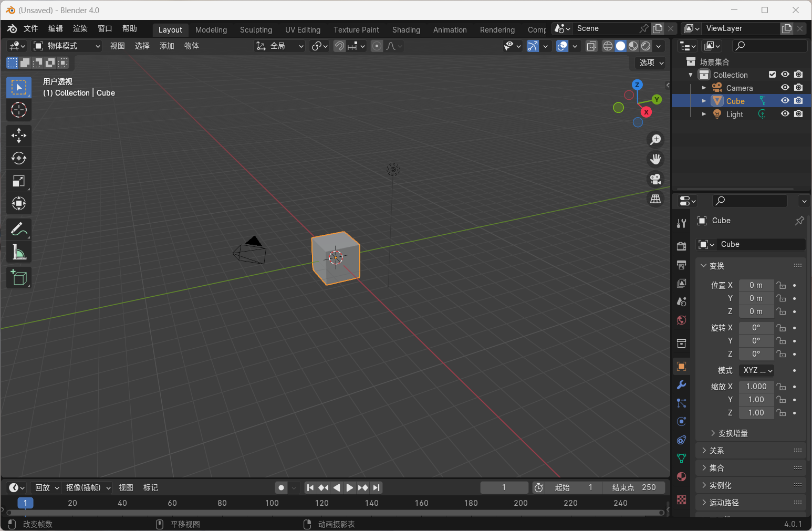Expand the 关系 panel
Image resolution: width=812 pixels, height=531 pixels.
coord(716,451)
